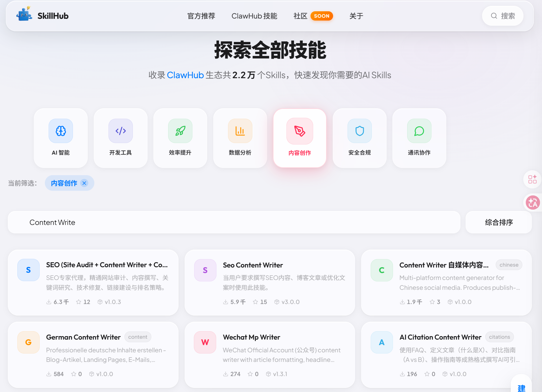Click the orange G avatar icon
Viewport: 542px width, 392px height.
coord(28,342)
